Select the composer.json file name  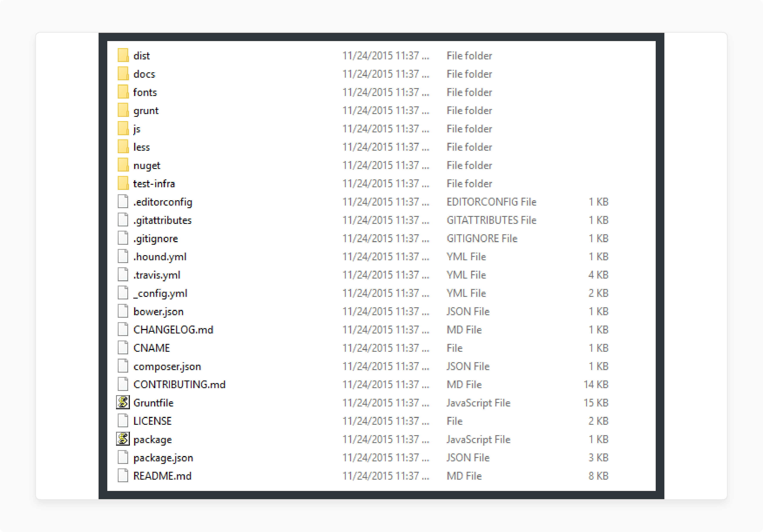coord(167,366)
